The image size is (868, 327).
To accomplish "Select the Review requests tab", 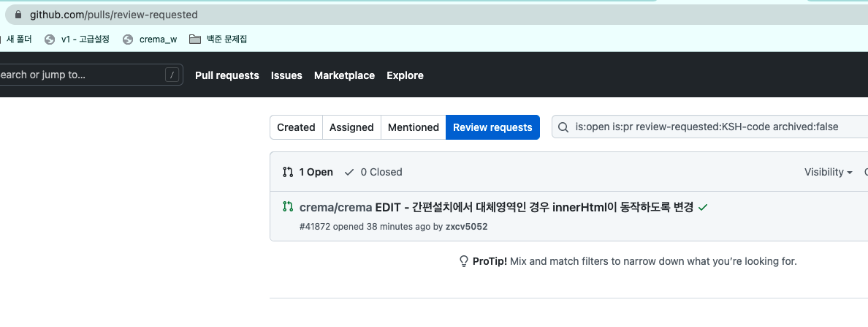I will [x=492, y=127].
